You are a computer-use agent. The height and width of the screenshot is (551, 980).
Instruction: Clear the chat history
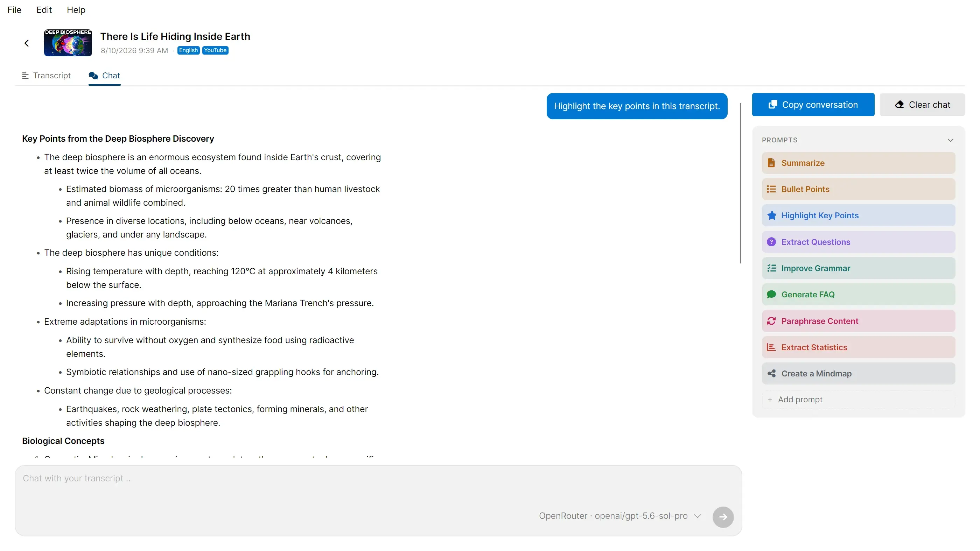922,105
